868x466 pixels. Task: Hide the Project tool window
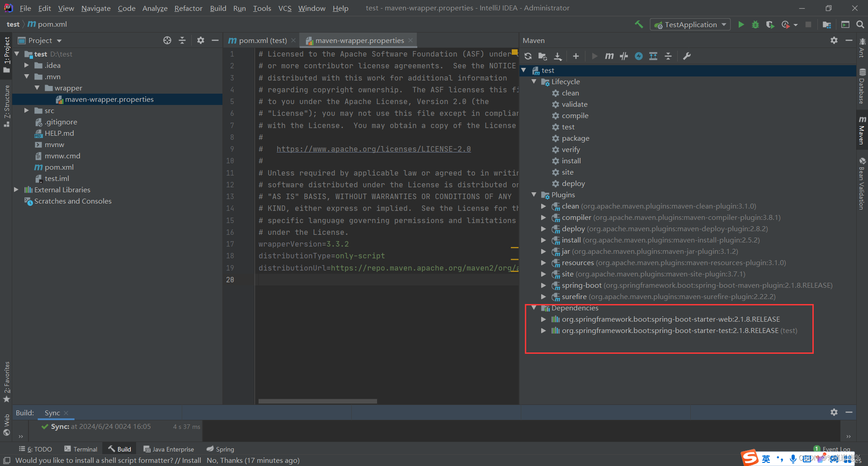[215, 40]
